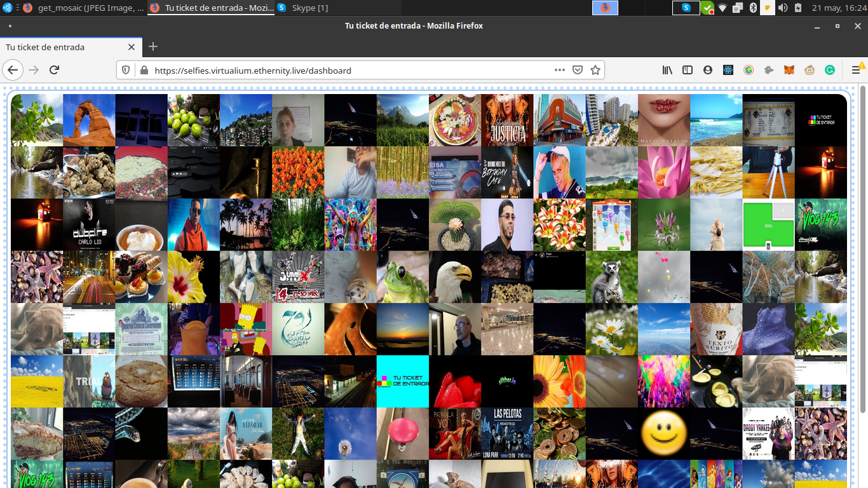This screenshot has height=488, width=868.
Task: Open the Firefox account icon
Action: (x=708, y=71)
